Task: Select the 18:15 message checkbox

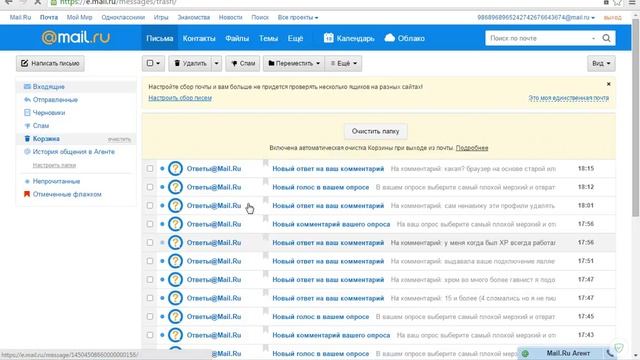Action: click(x=150, y=169)
